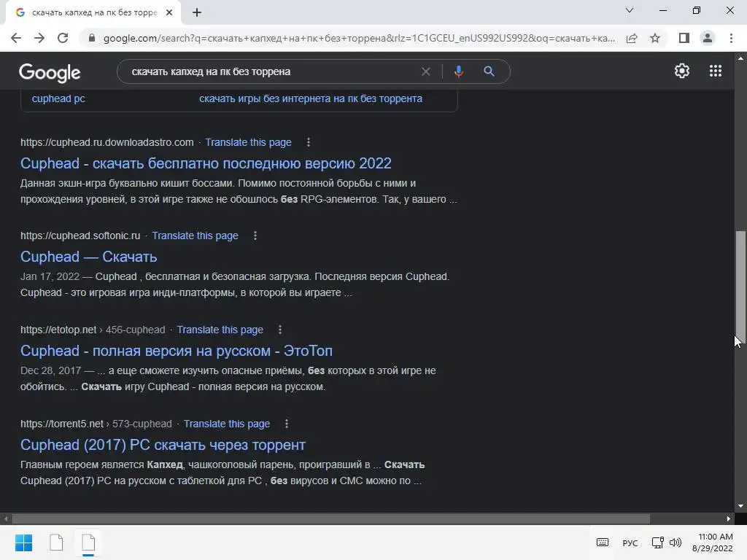Click horizontal scrollbar right arrow
Image resolution: width=747 pixels, height=560 pixels.
click(729, 518)
